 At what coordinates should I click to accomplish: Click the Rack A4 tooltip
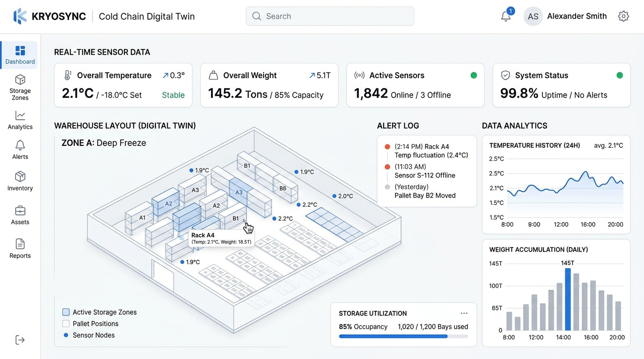click(x=221, y=238)
